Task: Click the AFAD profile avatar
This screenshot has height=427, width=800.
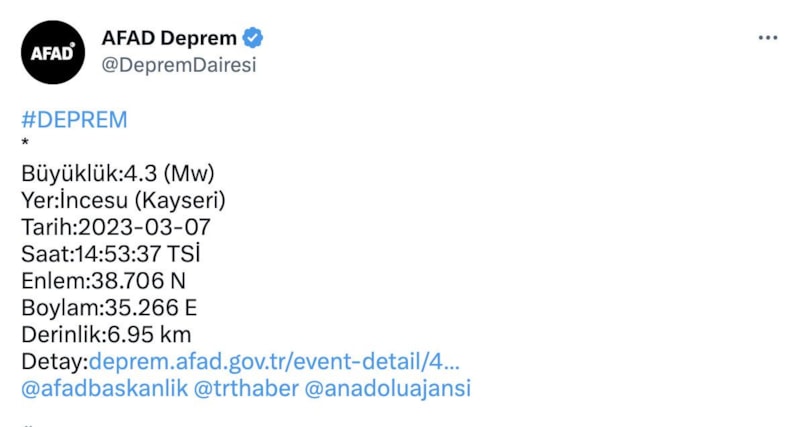Action: 53,52
